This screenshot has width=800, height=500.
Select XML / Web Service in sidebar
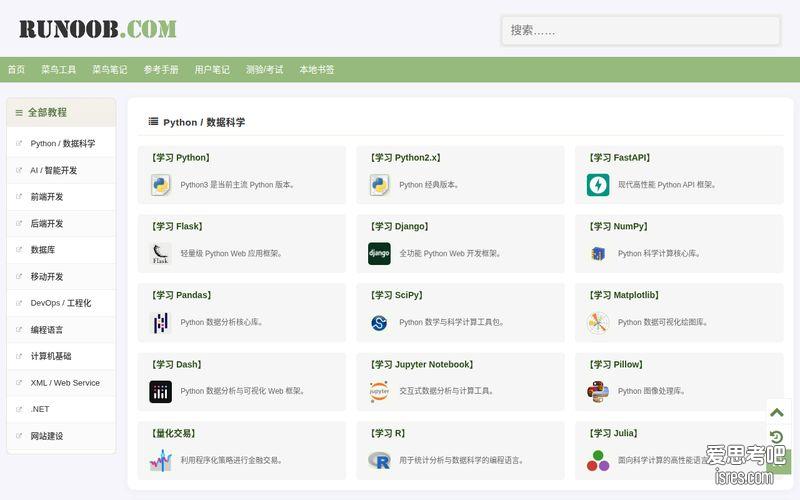65,383
